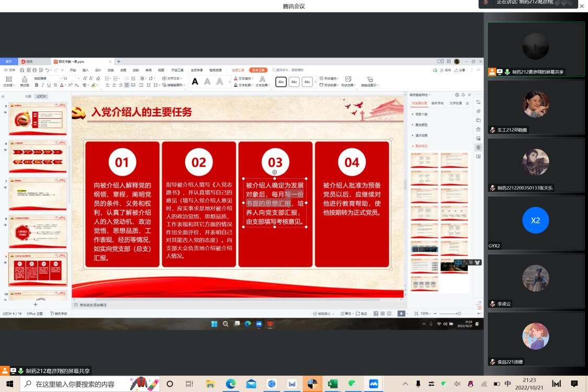588x392 pixels.
Task: Toggle bold formatting in the WPS ribbon
Action: pyautogui.click(x=37, y=85)
